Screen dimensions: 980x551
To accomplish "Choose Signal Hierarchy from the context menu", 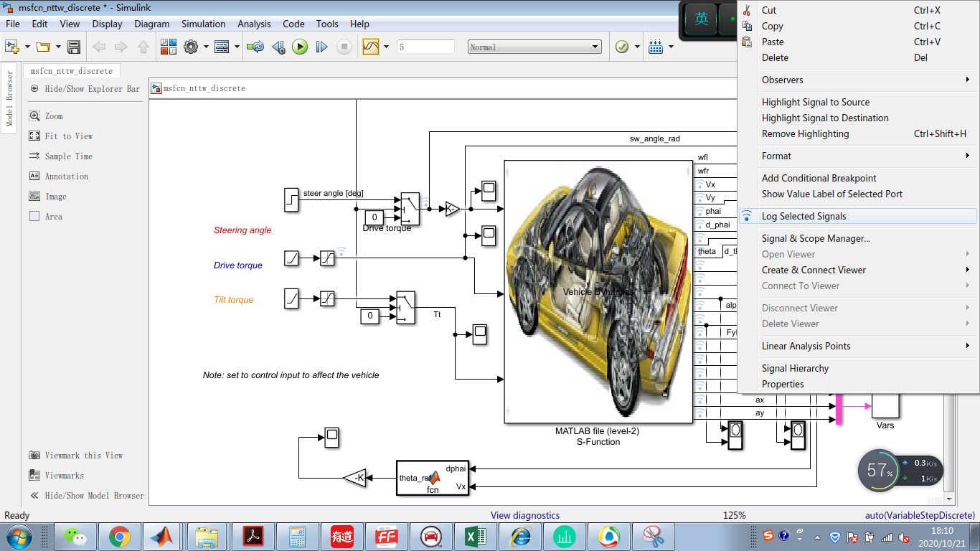I will (795, 368).
